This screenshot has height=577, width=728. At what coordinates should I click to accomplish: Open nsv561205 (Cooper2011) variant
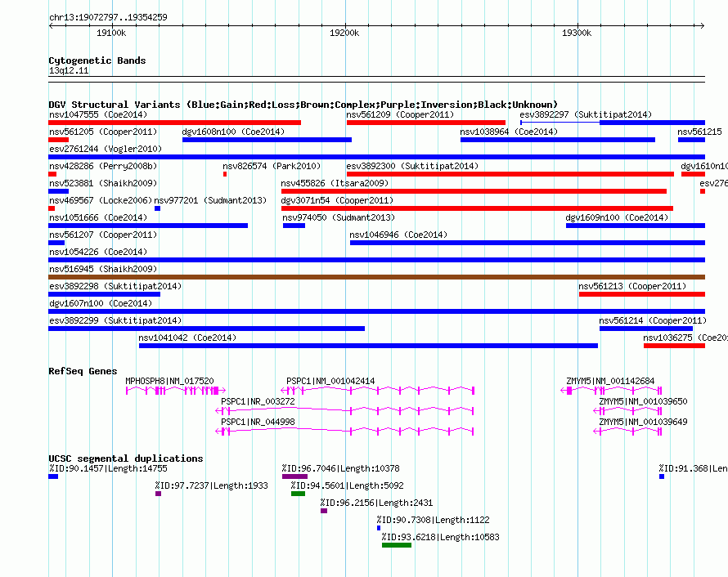103,132
